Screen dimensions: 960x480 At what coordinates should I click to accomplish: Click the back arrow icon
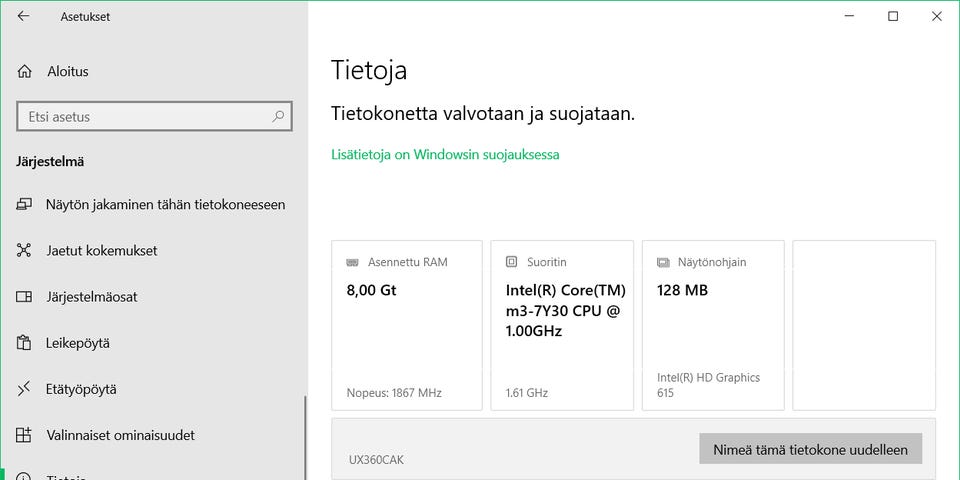pos(23,16)
